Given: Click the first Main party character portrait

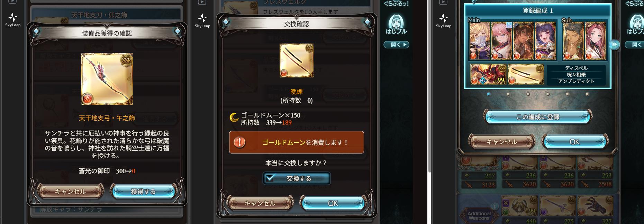Looking at the screenshot, I should 480,41.
